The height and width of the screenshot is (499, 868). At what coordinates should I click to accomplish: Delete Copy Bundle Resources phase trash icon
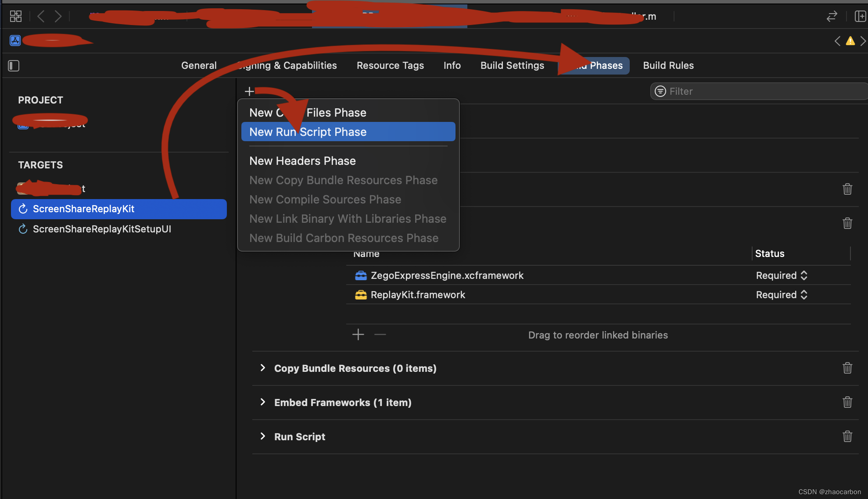point(847,368)
